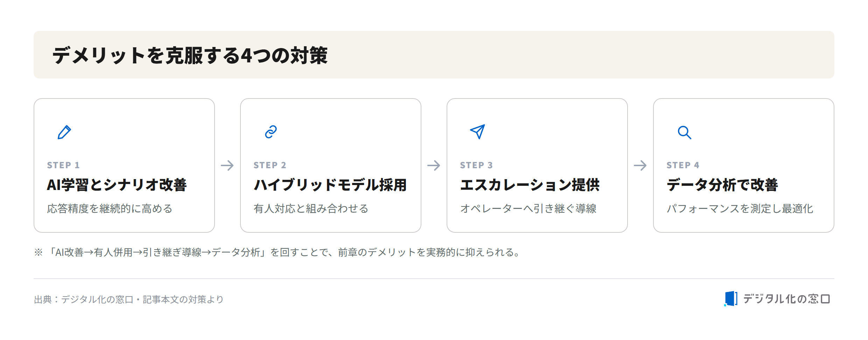The width and height of the screenshot is (868, 340).
Task: Click the magnifying glass icon in STEP 4
Action: click(x=684, y=132)
